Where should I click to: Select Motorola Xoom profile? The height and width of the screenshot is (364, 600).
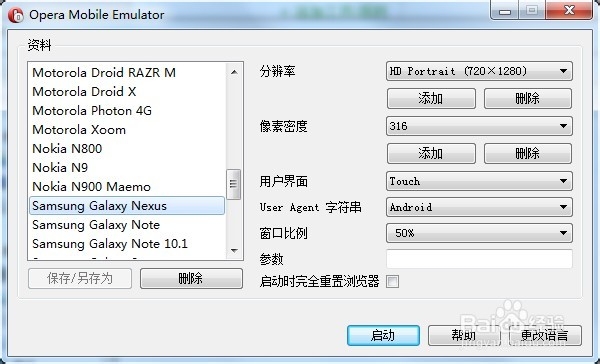click(x=127, y=130)
